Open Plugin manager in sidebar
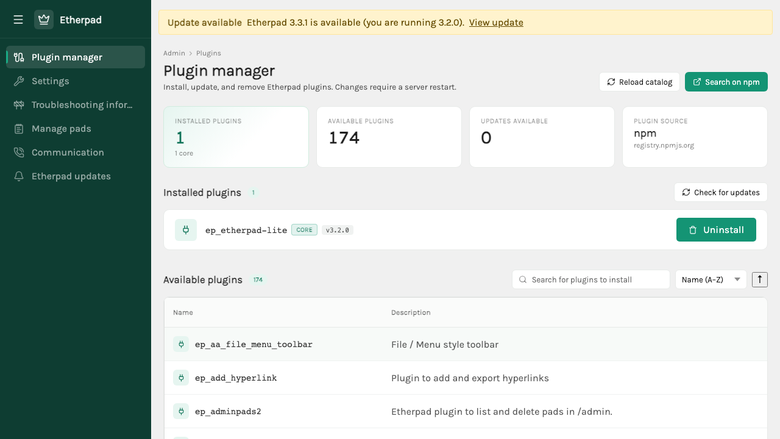Screen dimensions: 780x439 tap(76, 57)
